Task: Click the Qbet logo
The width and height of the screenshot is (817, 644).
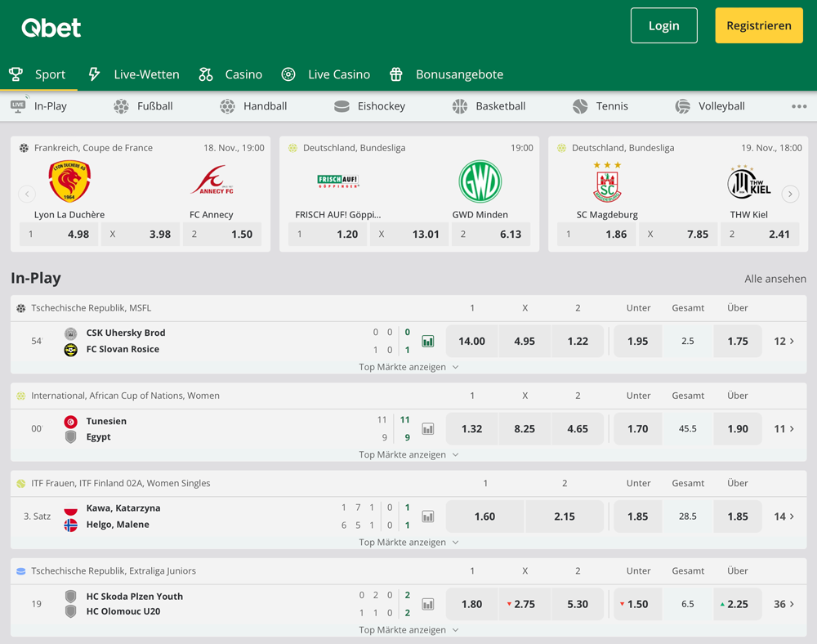Action: [51, 27]
